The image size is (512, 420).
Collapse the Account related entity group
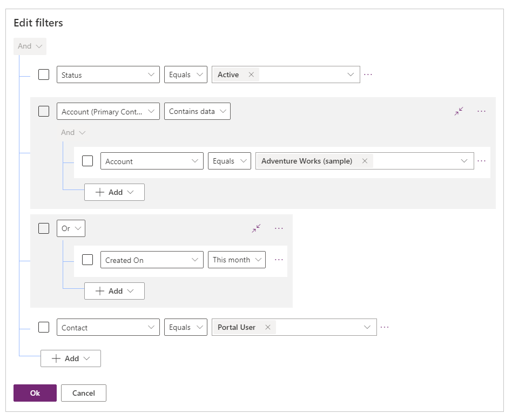(459, 111)
